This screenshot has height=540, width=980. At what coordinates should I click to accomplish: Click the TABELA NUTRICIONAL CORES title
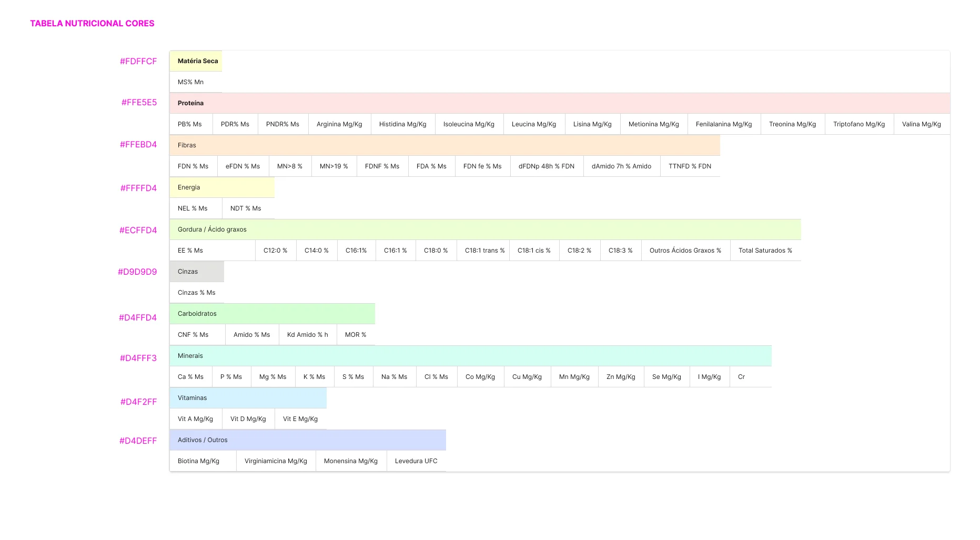[x=92, y=23]
